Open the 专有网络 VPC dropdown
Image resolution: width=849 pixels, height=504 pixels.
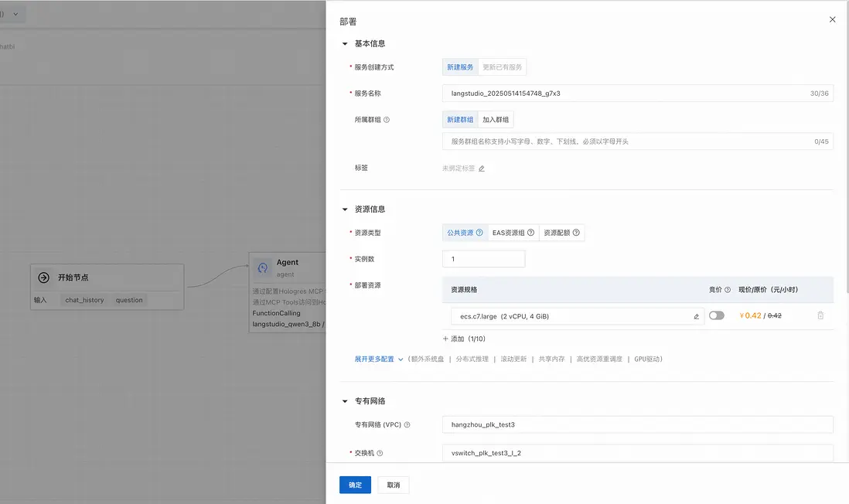[x=637, y=424]
